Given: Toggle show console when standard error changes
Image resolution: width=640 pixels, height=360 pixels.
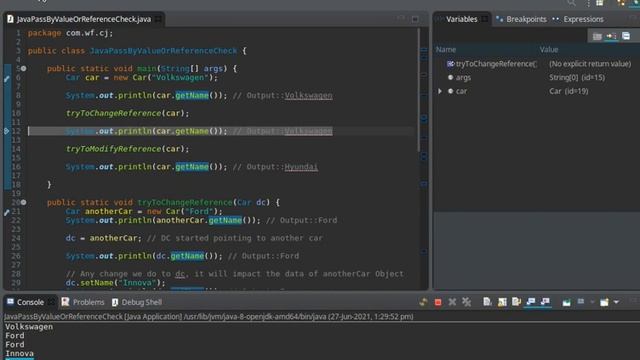Looking at the screenshot, I should coord(545,302).
